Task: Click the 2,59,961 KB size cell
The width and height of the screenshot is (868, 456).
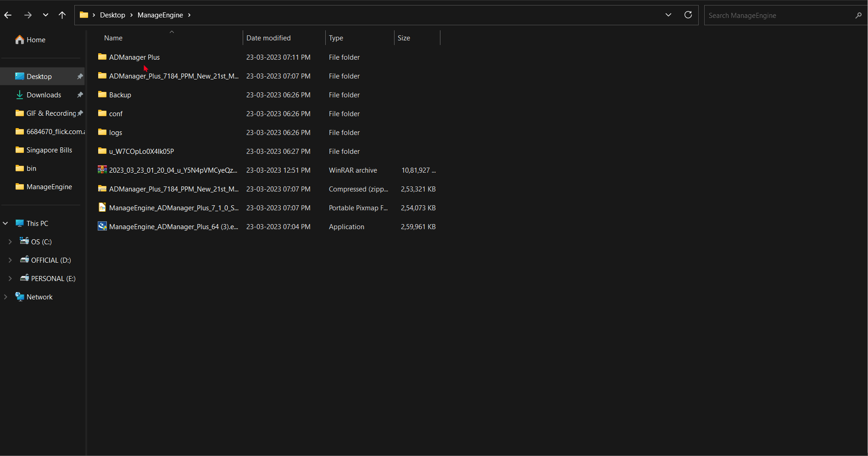Action: pos(418,227)
